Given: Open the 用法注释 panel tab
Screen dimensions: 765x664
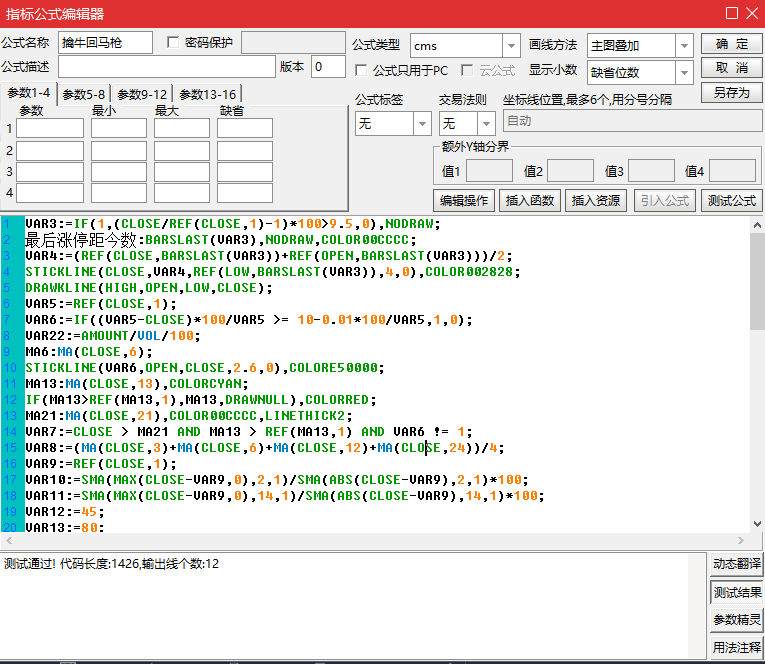Looking at the screenshot, I should [737, 647].
